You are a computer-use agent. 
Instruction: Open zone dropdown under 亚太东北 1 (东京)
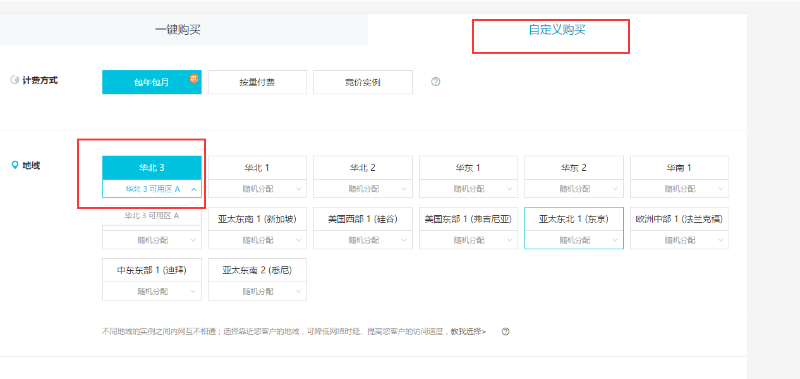pyautogui.click(x=574, y=240)
